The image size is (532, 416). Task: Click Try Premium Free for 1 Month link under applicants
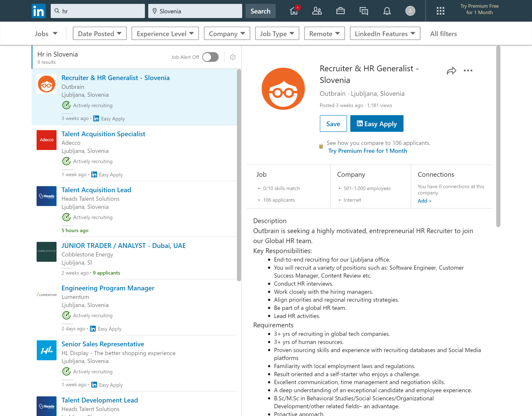368,151
